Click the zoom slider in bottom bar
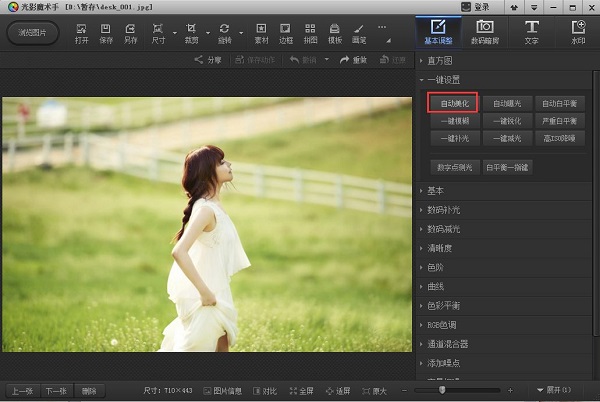Viewport: 600px width, 402px height. 443,390
